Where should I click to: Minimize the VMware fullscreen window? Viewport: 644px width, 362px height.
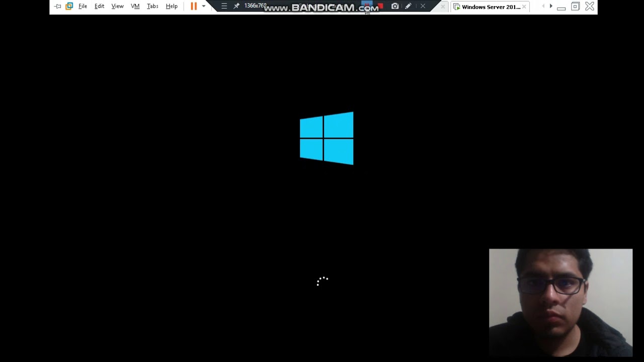click(561, 8)
